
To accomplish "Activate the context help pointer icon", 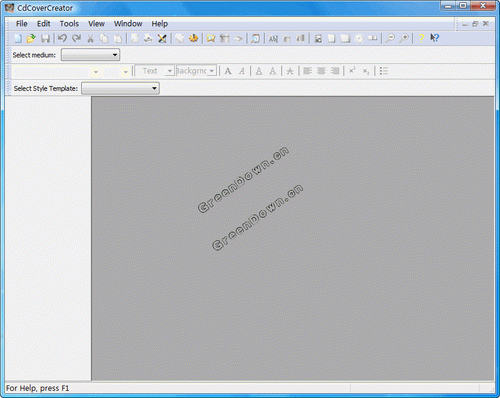I will click(434, 38).
